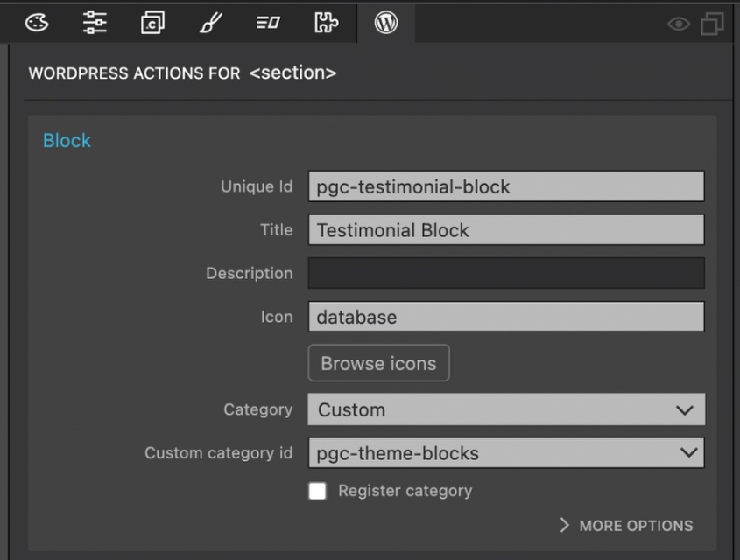This screenshot has width=740, height=560.
Task: Expand MORE OPTIONS chevron
Action: 626,526
